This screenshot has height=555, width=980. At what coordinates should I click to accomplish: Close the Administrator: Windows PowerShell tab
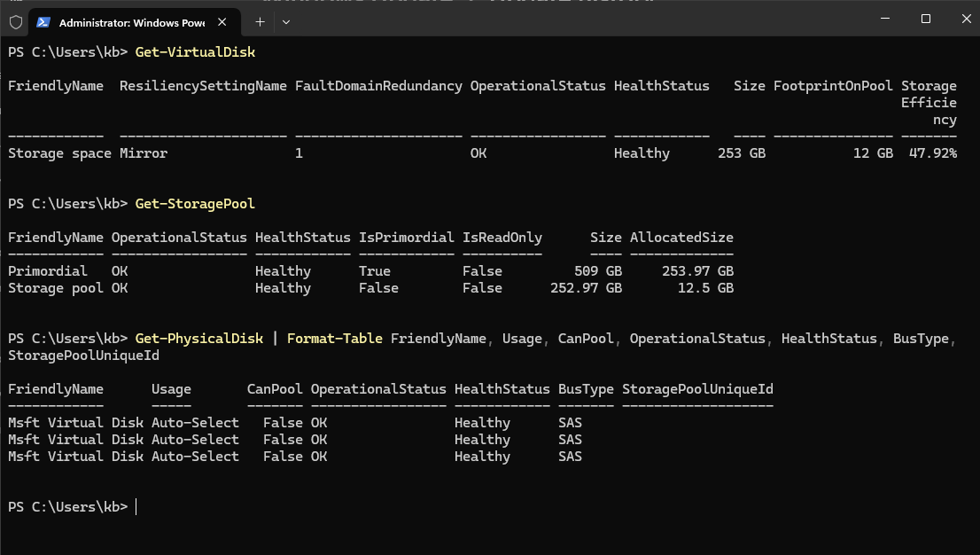coord(223,21)
